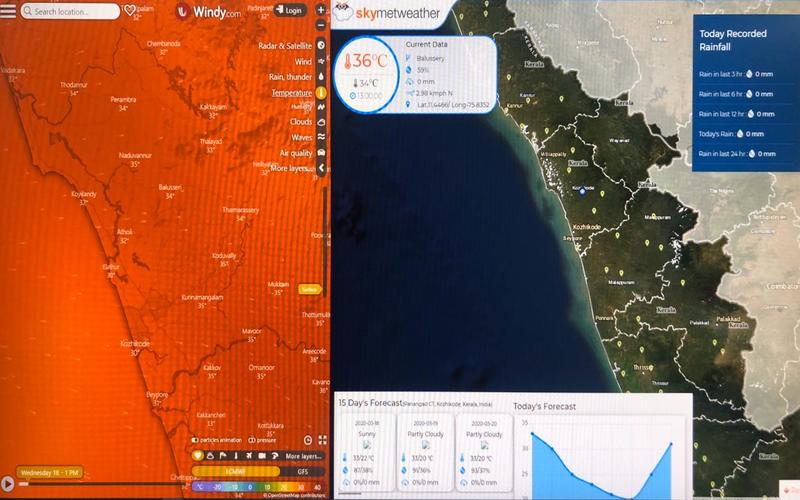
Task: Open the 2020-03-18 Sunny forecast card
Action: 366,453
